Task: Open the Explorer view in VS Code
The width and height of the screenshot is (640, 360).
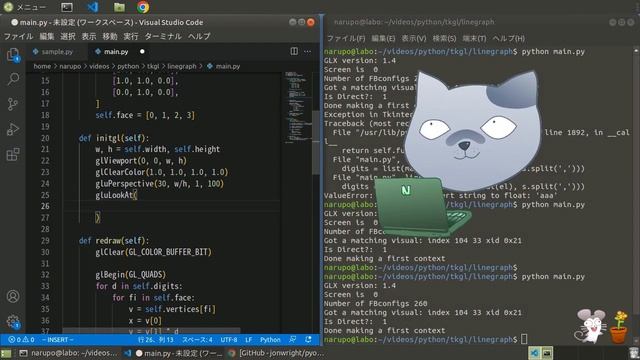Action: point(13,55)
